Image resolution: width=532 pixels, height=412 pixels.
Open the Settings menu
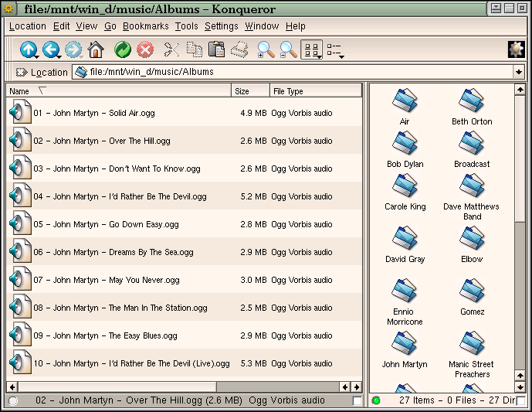[x=221, y=26]
